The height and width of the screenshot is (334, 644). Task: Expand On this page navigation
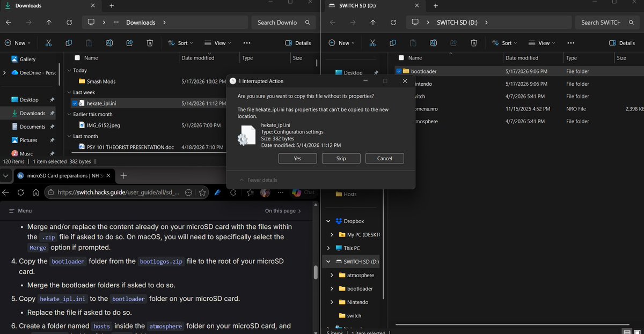click(283, 211)
